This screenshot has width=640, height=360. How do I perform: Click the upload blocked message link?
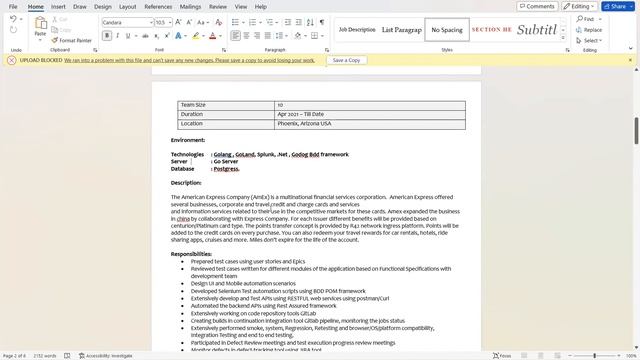pyautogui.click(x=189, y=60)
